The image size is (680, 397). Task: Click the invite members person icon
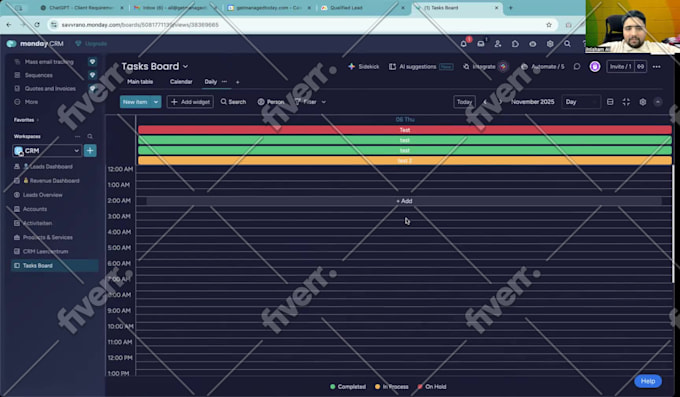(x=498, y=44)
